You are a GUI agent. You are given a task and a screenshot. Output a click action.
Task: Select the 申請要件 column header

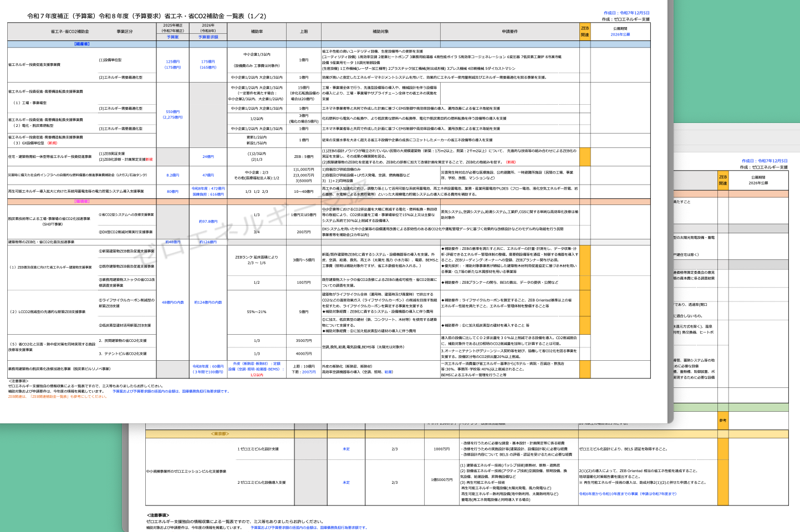(x=509, y=32)
